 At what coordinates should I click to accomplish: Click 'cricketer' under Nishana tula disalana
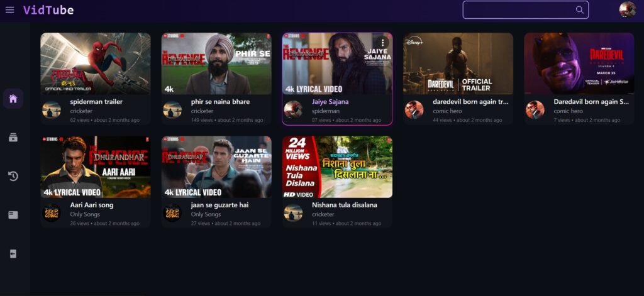pos(323,214)
